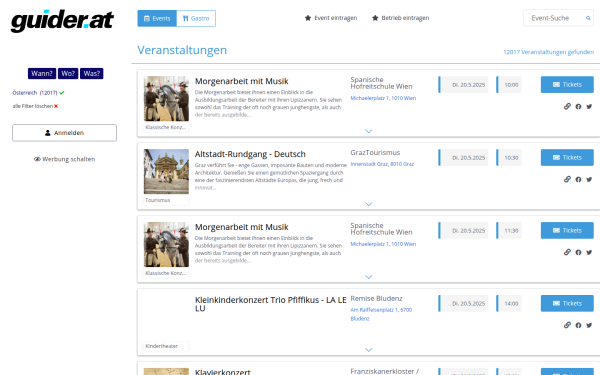Click the Veranstaltungen heading

(x=182, y=50)
